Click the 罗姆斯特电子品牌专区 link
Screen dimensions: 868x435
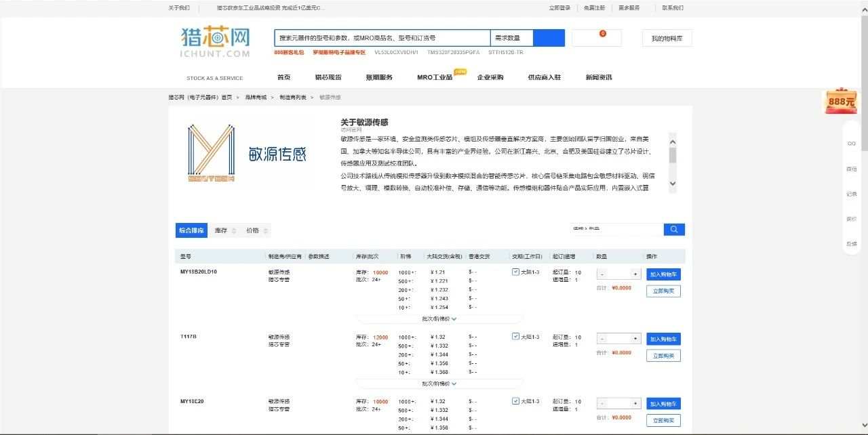pos(339,52)
